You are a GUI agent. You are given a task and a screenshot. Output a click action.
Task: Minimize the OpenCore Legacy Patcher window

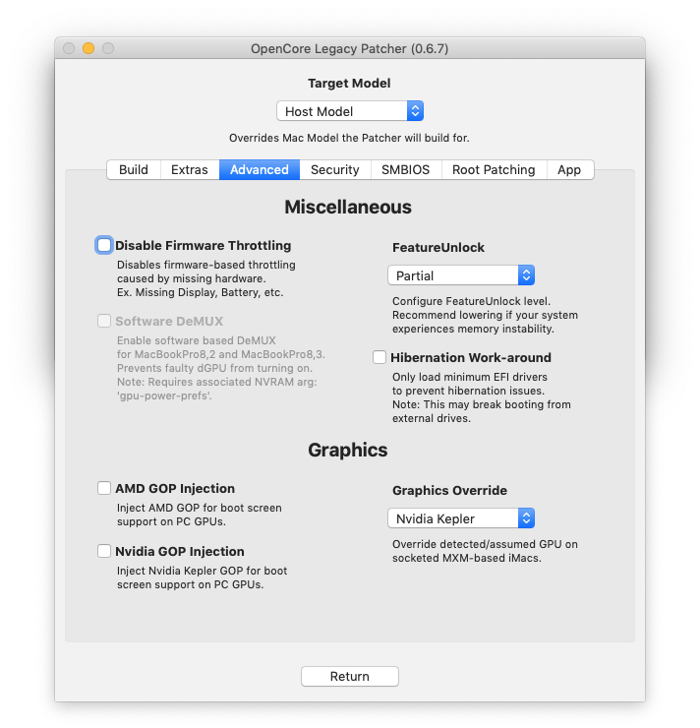[x=88, y=48]
